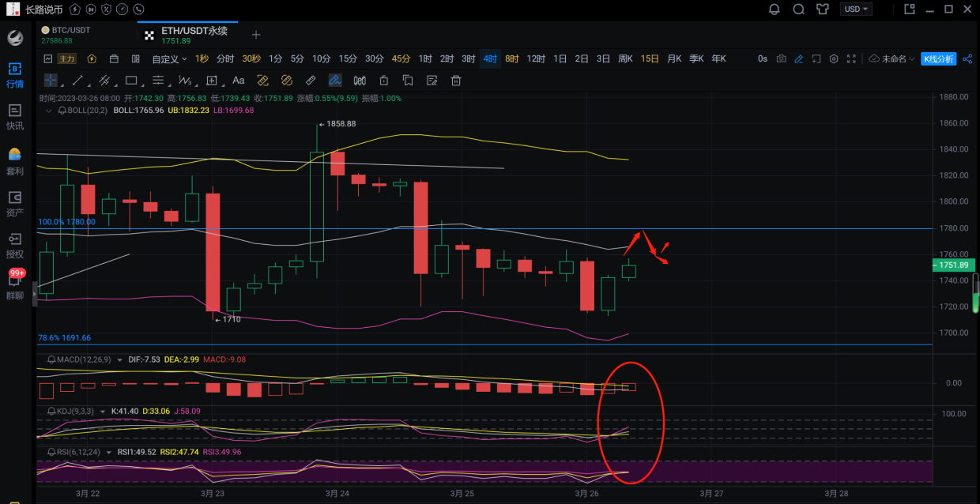Screen dimensions: 980x504
Task: Toggle the MACD indicator alert bell
Action: [52, 359]
